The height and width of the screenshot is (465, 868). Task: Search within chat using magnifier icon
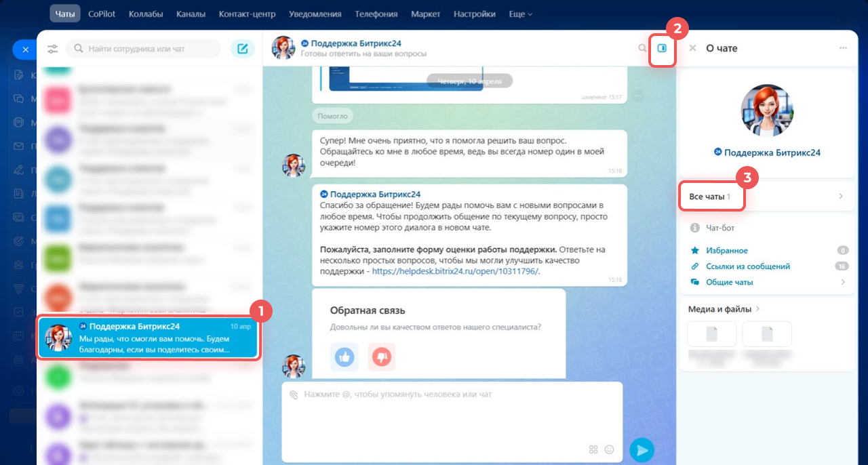pyautogui.click(x=642, y=48)
